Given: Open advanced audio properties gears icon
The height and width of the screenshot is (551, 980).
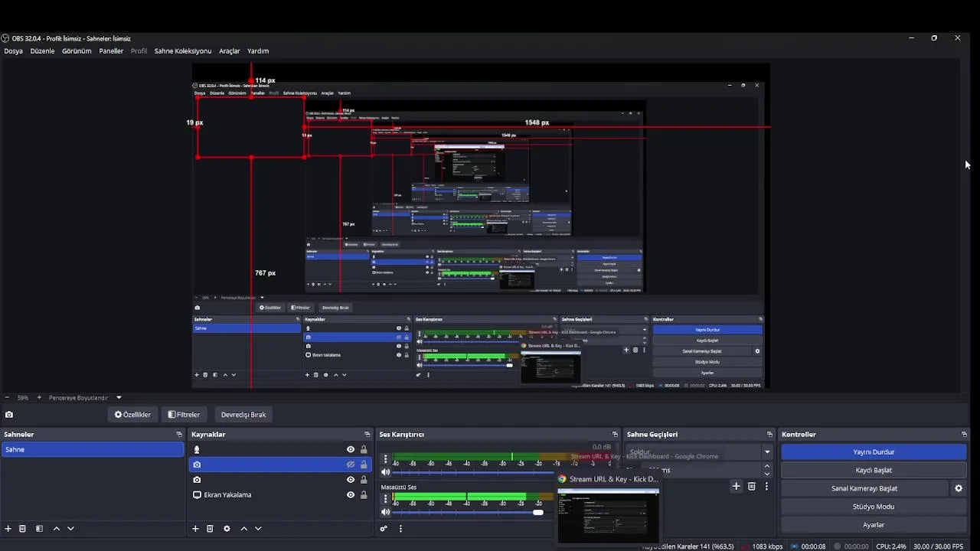Looking at the screenshot, I should (384, 529).
